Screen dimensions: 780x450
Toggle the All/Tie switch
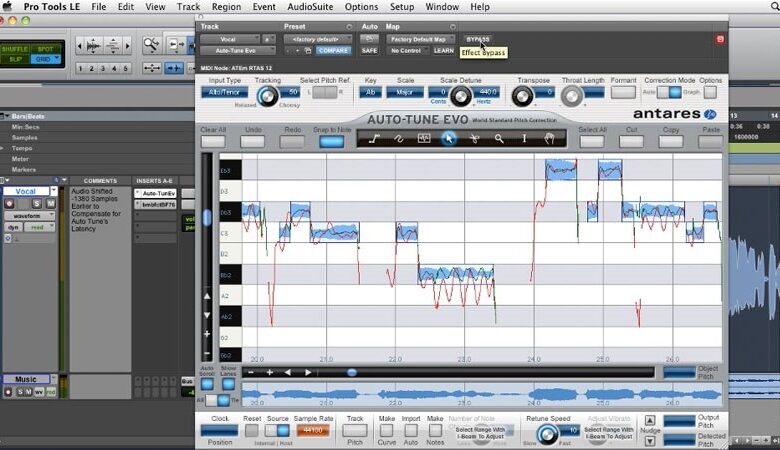[218, 400]
